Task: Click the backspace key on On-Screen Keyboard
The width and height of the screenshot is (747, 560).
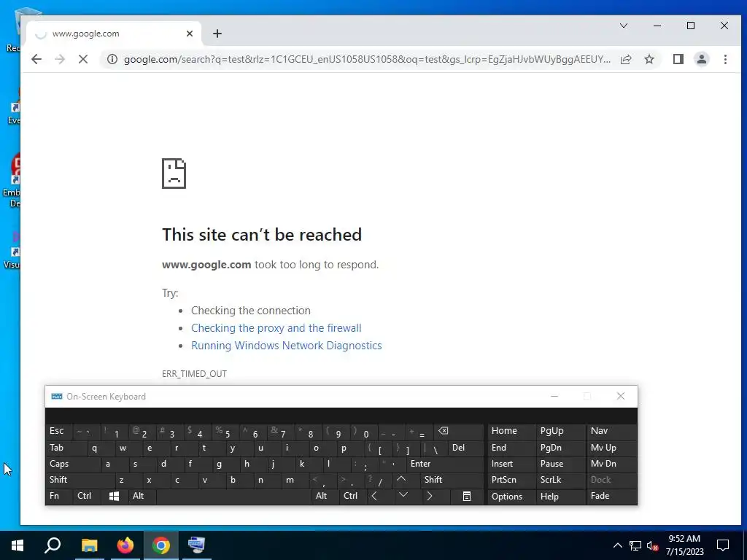Action: [x=458, y=431]
